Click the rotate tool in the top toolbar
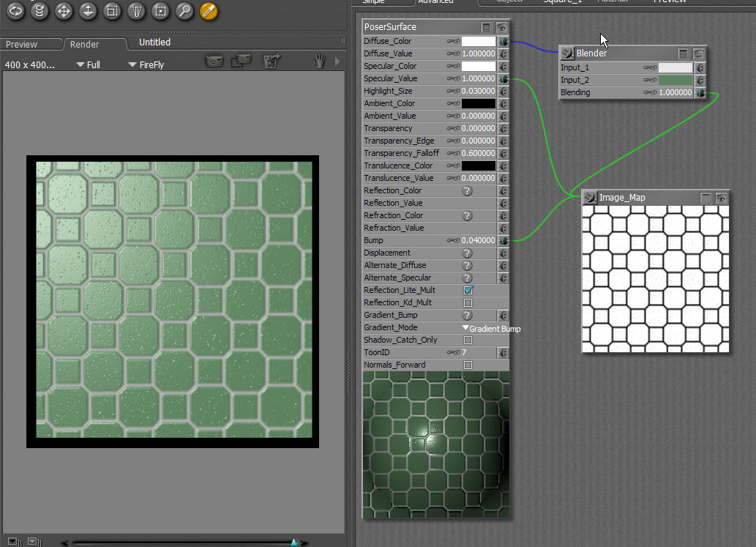This screenshot has height=547, width=756. tap(15, 11)
